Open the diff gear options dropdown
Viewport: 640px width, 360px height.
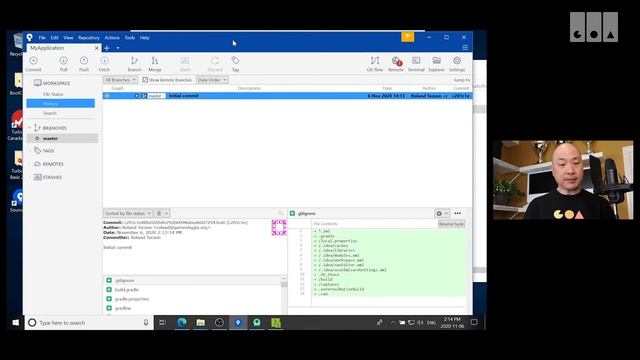[442, 213]
